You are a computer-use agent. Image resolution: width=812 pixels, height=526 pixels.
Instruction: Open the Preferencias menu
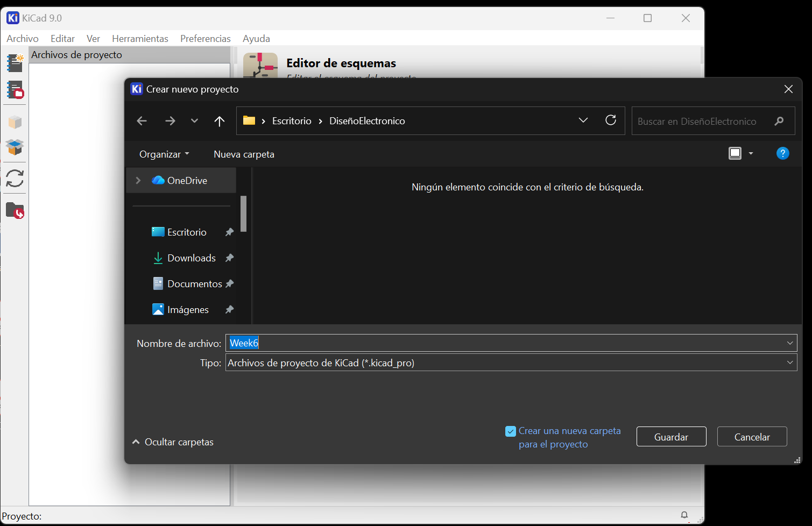206,39
